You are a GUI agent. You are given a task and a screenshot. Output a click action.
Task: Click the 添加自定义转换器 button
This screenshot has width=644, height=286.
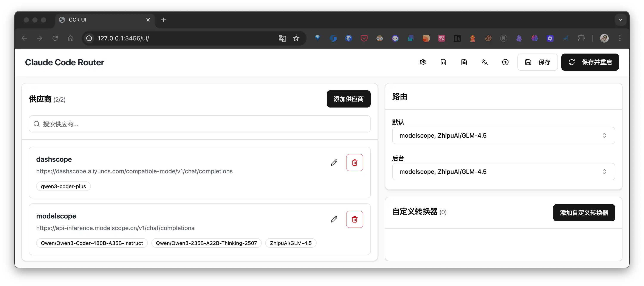coord(584,212)
